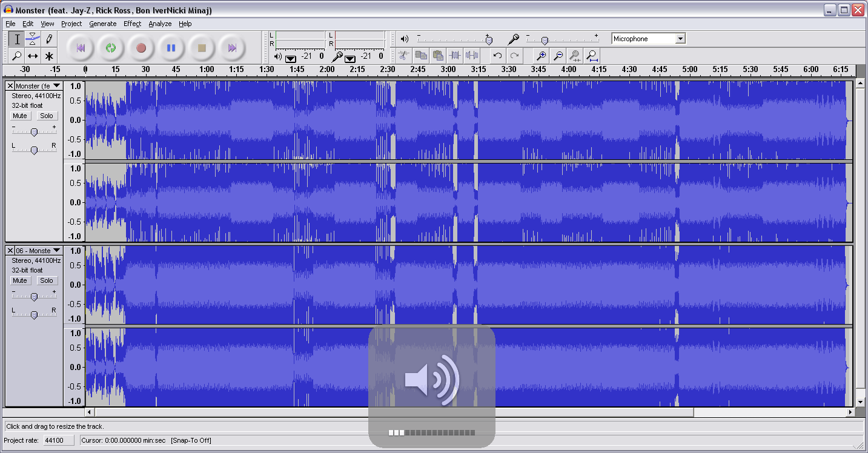This screenshot has width=868, height=453.
Task: Click the Fit Selection in window icon
Action: pyautogui.click(x=575, y=56)
